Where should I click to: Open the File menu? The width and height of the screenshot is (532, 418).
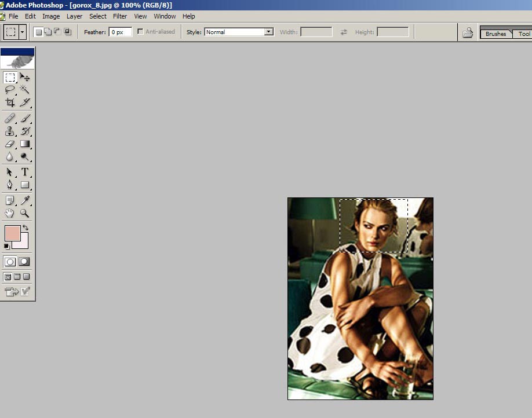pyautogui.click(x=13, y=16)
